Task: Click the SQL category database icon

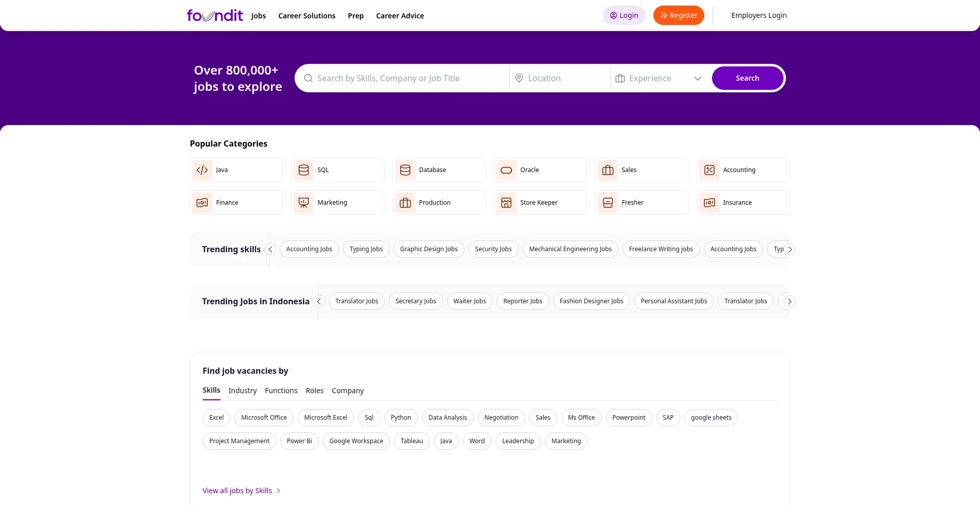Action: click(x=304, y=170)
